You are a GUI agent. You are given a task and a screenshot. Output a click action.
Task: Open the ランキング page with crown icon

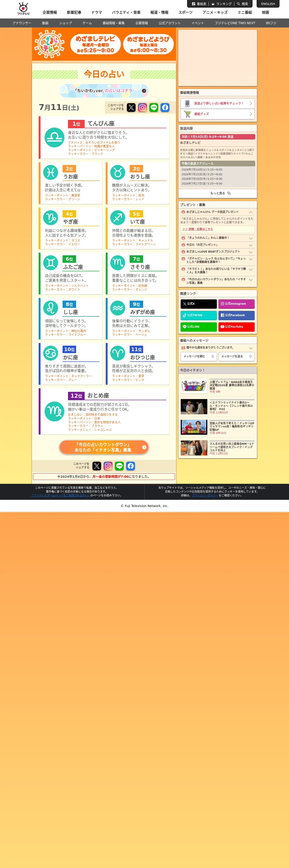[x=222, y=4]
